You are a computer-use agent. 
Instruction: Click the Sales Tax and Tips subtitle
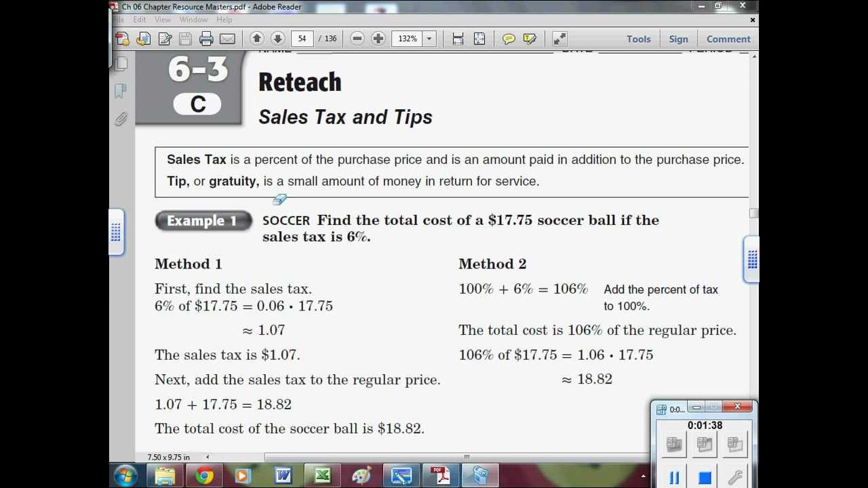[x=345, y=117]
